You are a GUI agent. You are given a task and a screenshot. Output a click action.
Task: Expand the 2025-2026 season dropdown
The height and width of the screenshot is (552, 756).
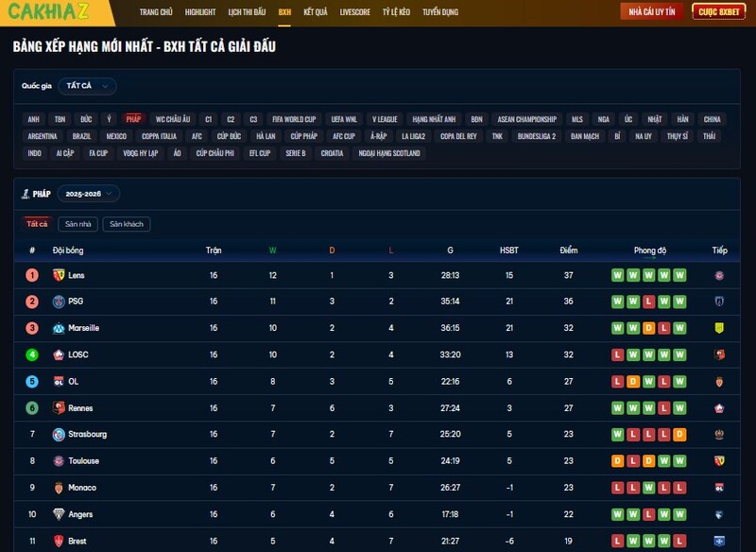point(88,193)
